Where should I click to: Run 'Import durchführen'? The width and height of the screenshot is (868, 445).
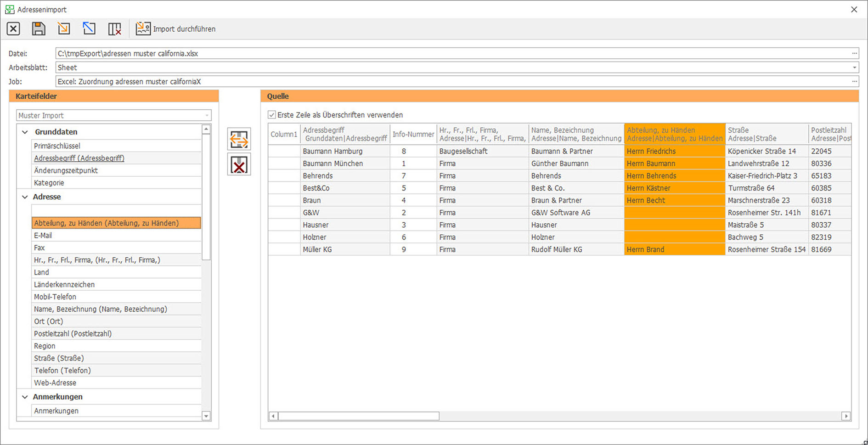coord(176,29)
